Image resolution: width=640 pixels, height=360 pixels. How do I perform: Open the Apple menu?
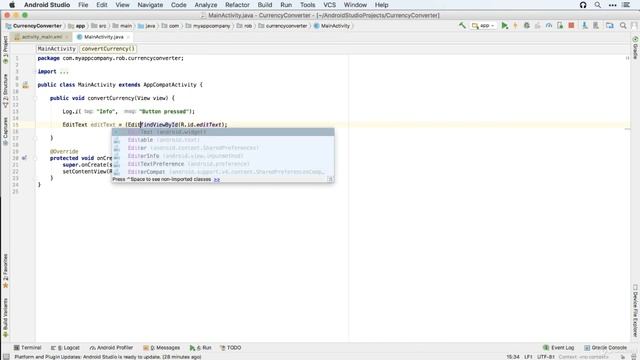pos(12,5)
